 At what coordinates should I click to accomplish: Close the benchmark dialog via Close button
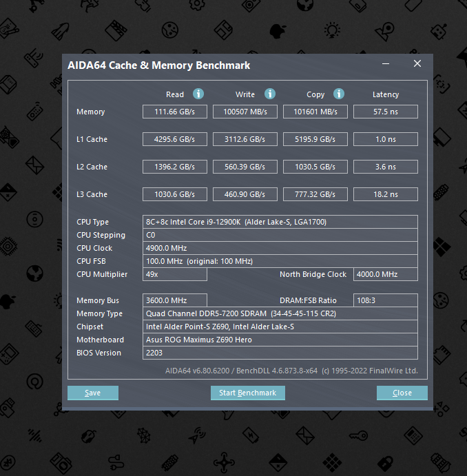[402, 393]
